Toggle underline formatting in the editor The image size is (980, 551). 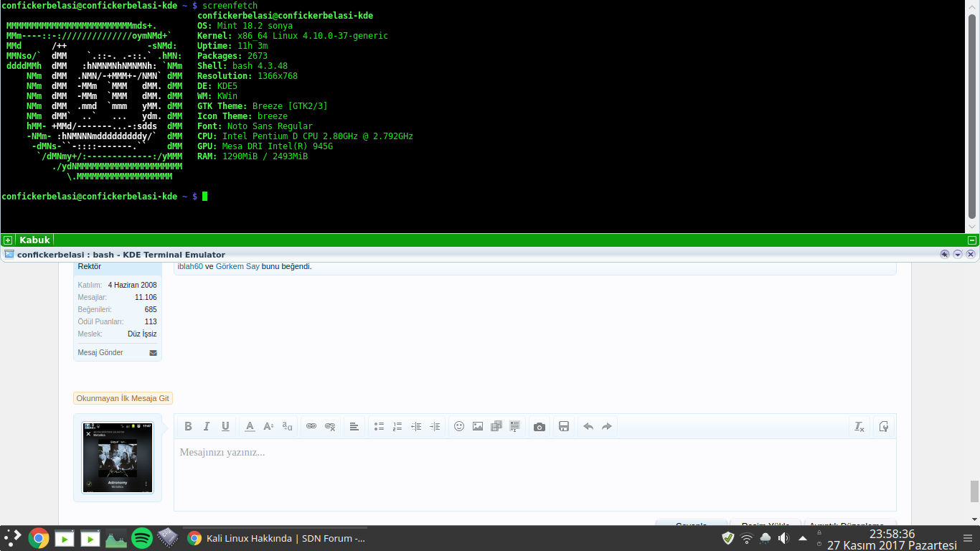coord(225,426)
